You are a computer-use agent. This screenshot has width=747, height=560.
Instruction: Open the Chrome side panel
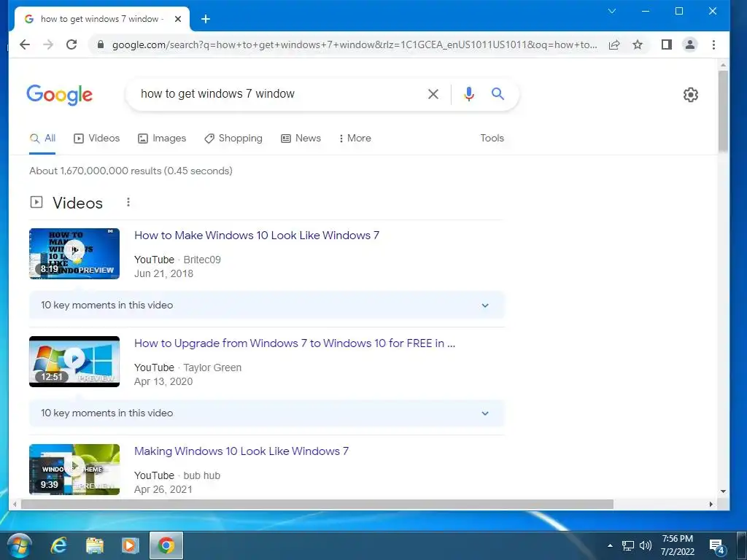667,44
